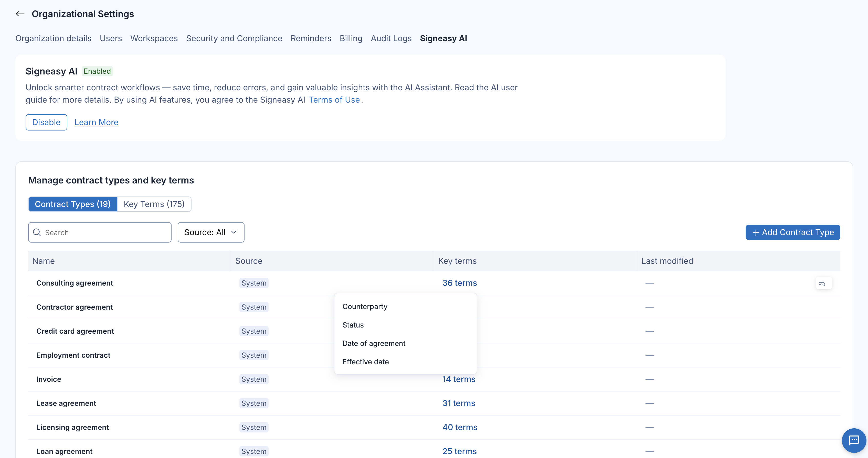Open the chat support bubble icon
Image resolution: width=868 pixels, height=458 pixels.
click(854, 440)
